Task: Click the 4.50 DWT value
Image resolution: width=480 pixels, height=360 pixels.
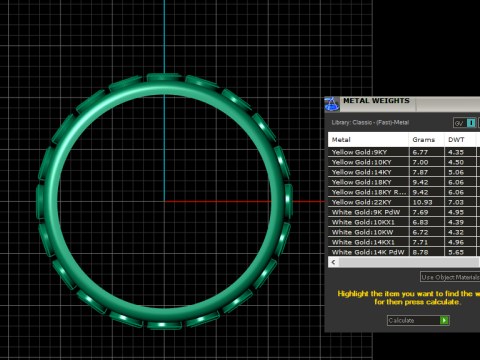Action: 456,162
